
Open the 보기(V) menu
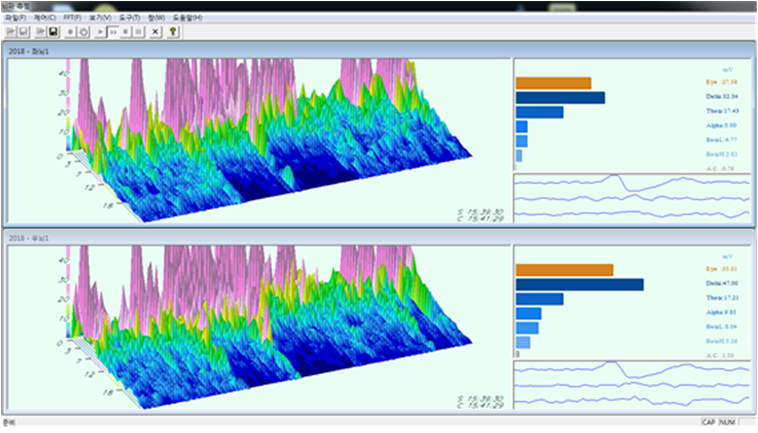(100, 18)
